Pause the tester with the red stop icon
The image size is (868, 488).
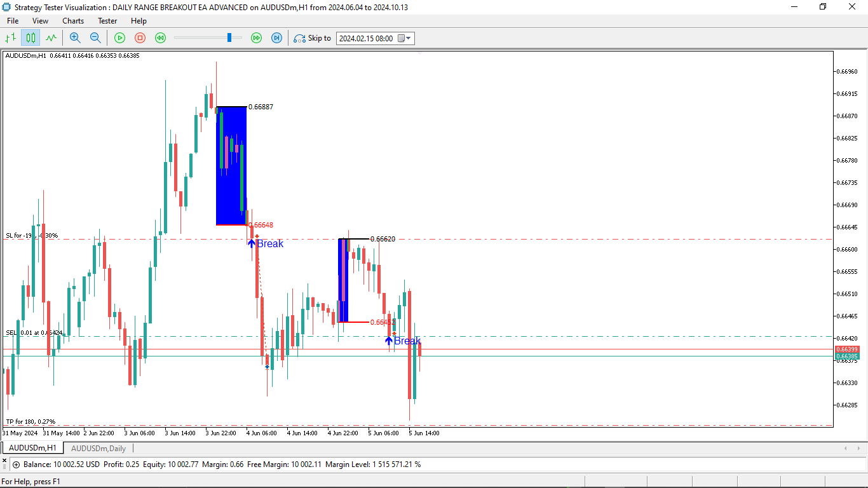[140, 38]
